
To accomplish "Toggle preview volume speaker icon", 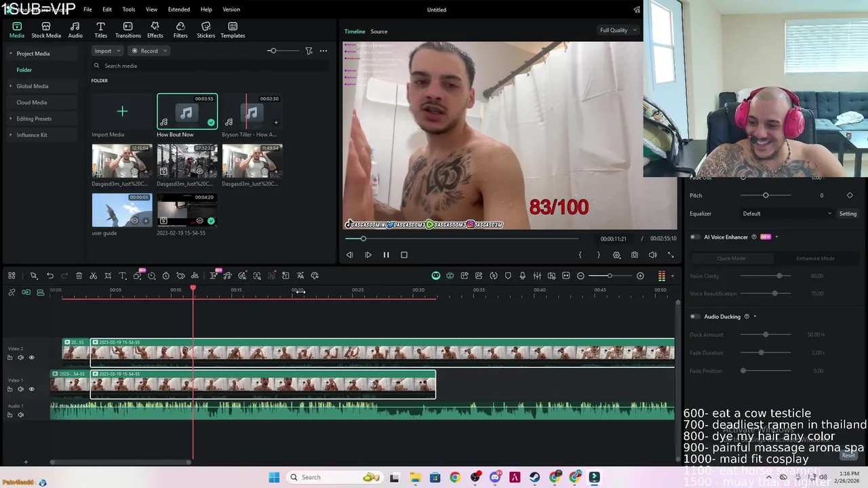I will coord(652,255).
